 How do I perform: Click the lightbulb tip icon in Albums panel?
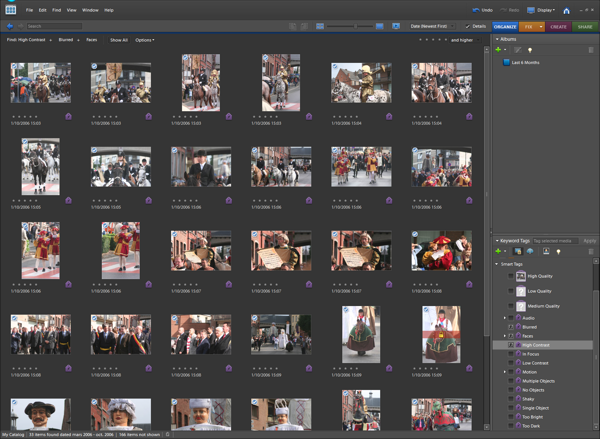click(530, 50)
